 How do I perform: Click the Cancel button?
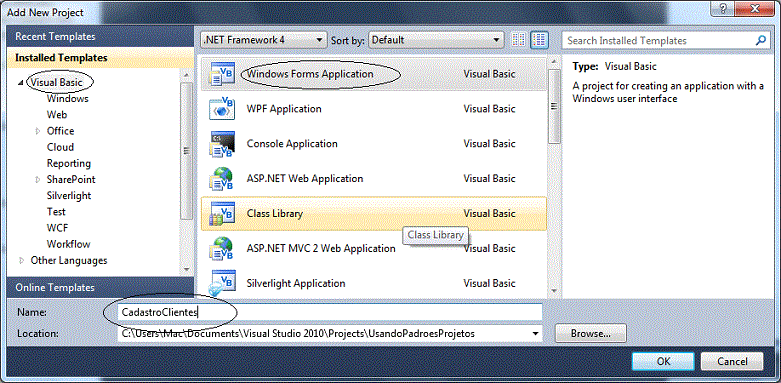[x=732, y=362]
